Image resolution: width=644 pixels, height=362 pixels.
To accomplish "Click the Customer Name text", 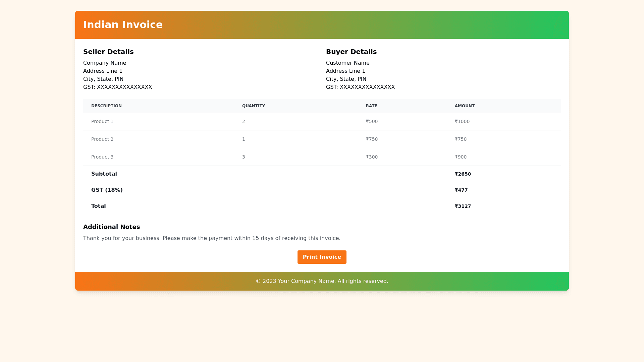I will [x=347, y=63].
